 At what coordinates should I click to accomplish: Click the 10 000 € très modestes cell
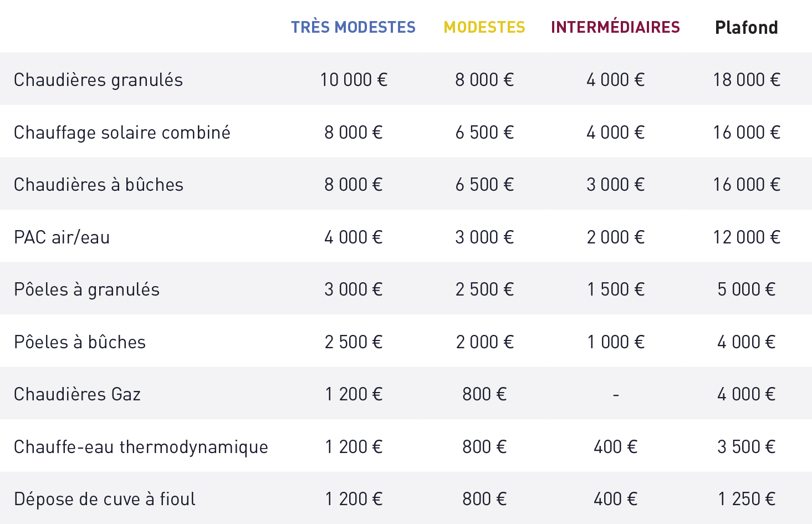coord(354,80)
